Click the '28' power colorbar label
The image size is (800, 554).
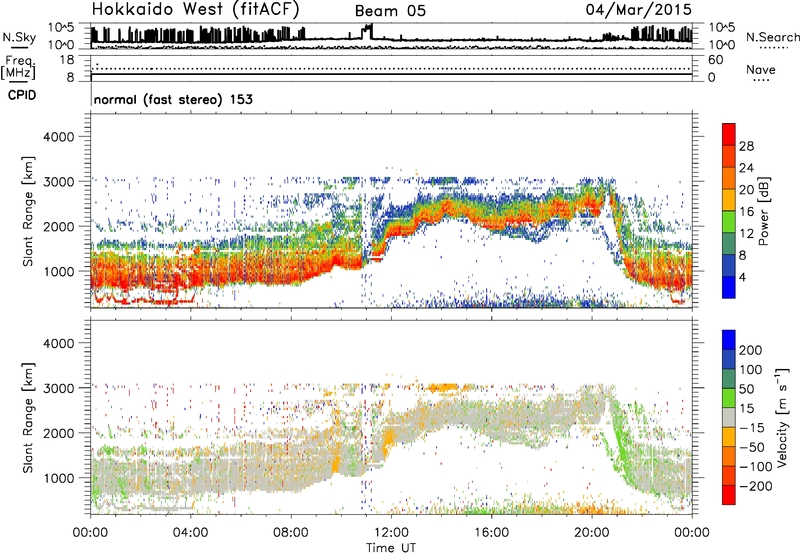(x=746, y=146)
